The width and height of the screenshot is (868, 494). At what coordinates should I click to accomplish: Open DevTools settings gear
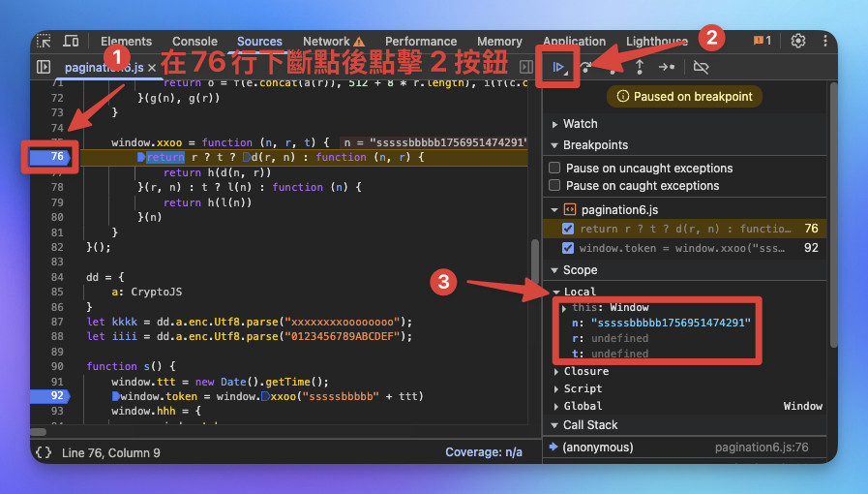tap(797, 41)
